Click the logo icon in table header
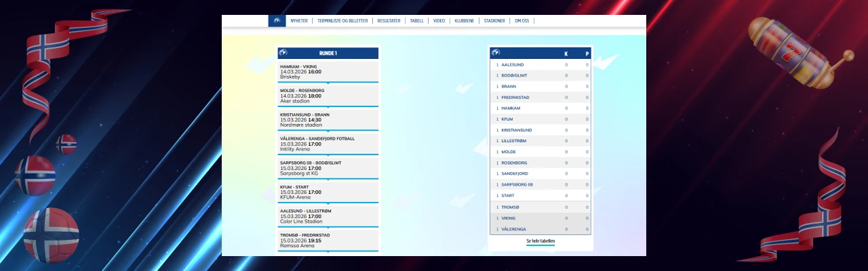 (x=496, y=53)
